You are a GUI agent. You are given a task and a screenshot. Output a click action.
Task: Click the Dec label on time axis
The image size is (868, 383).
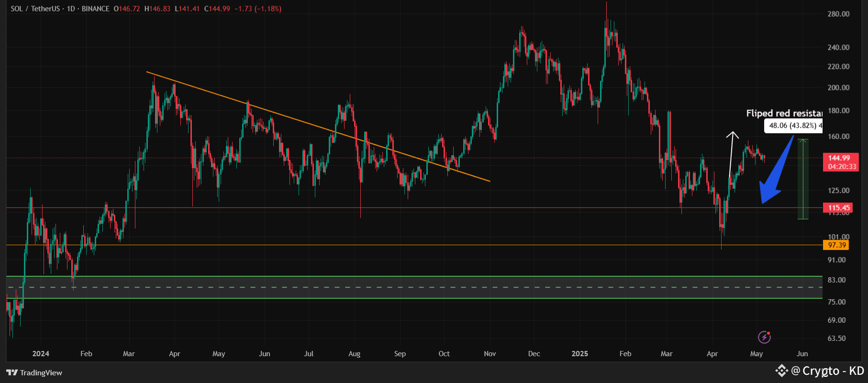click(534, 354)
